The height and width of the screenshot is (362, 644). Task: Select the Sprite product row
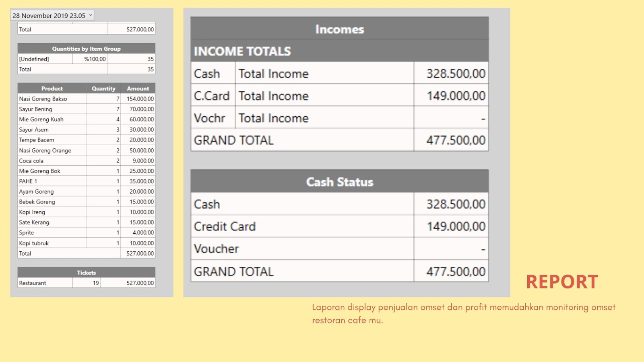tap(86, 232)
